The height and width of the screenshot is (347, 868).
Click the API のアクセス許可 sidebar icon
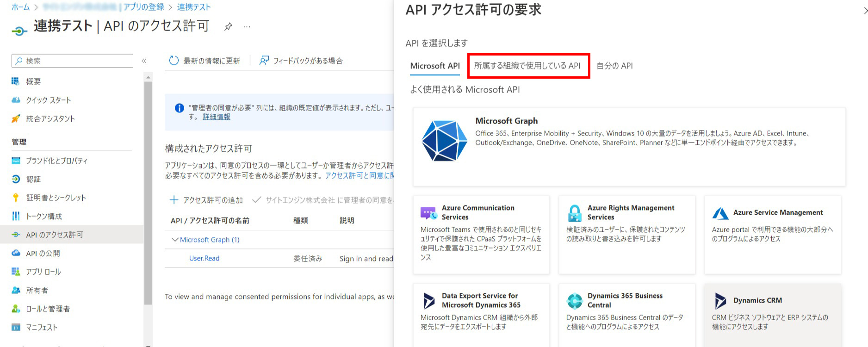point(16,235)
